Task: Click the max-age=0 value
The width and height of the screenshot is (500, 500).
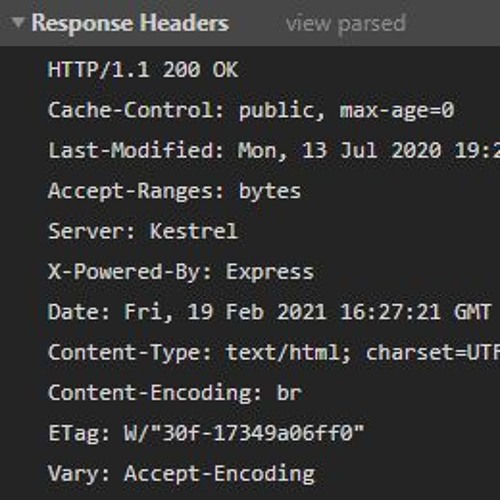Action: 397,111
